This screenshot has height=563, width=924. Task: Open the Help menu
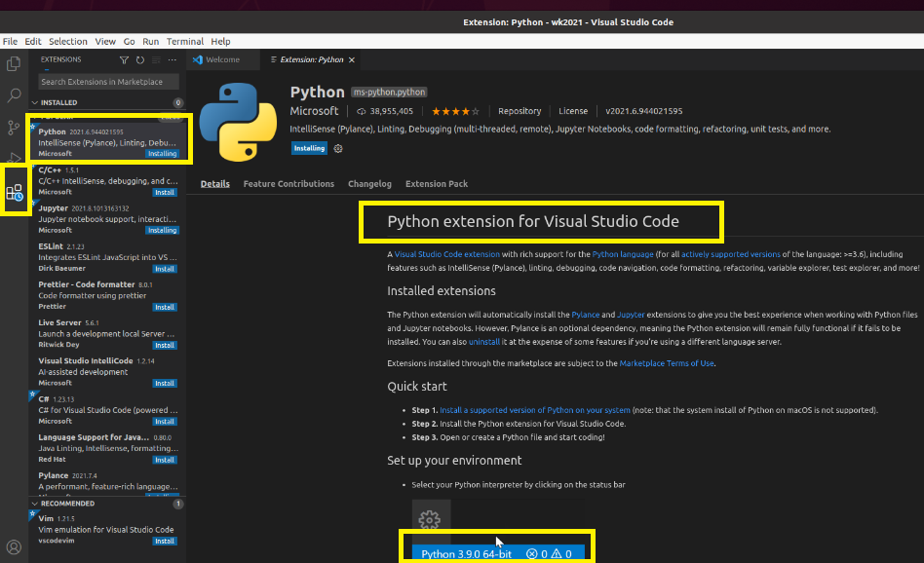click(220, 41)
